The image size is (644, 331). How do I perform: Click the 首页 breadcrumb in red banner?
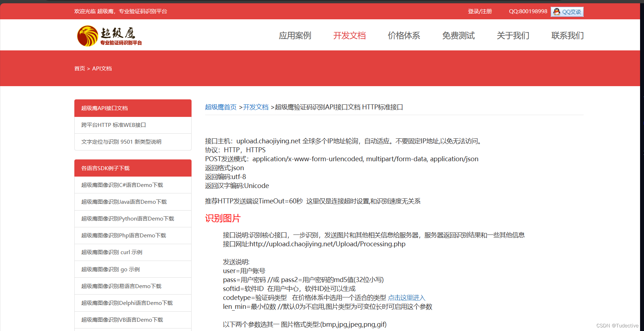[x=80, y=68]
